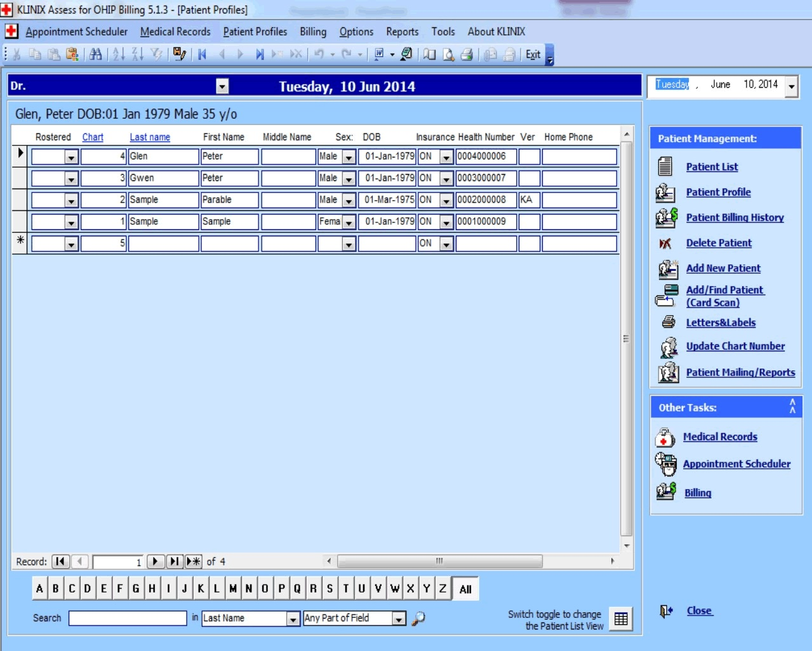
Task: Click the Cut scissors toolbar icon
Action: click(17, 55)
